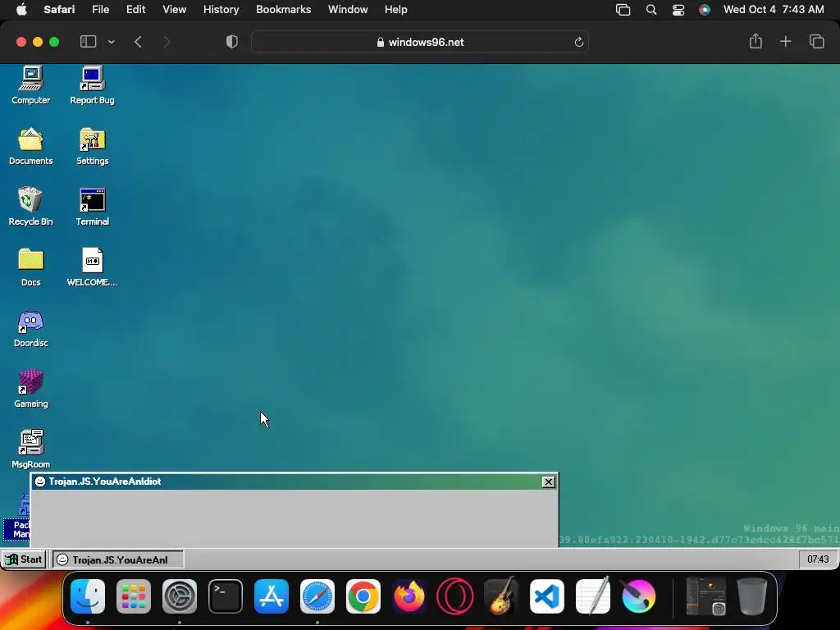Viewport: 840px width, 630px height.
Task: Open Spotlight search in the menu bar
Action: 651,9
